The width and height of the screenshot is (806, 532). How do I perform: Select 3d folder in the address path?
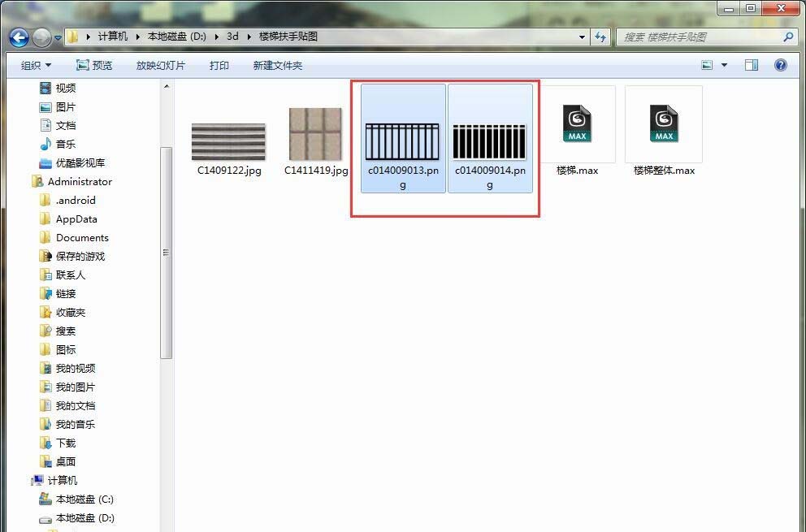232,37
